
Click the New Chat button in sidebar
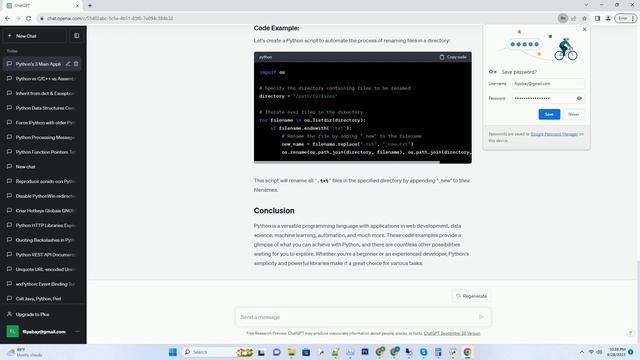(x=35, y=36)
